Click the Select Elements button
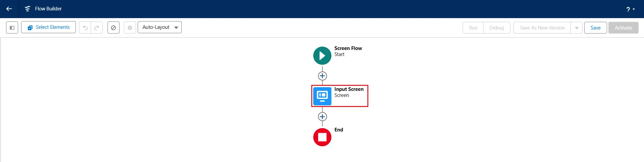 point(48,28)
